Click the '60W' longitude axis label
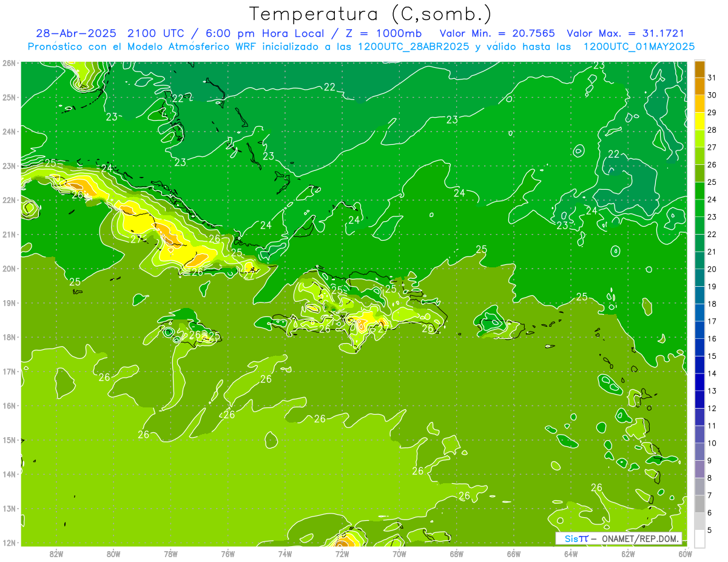This screenshot has width=728, height=562. 685,554
